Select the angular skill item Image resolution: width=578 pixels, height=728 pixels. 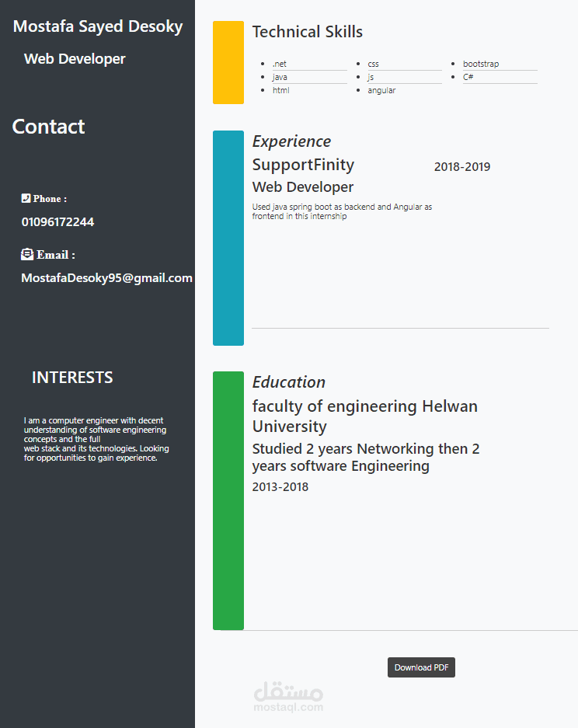(381, 91)
